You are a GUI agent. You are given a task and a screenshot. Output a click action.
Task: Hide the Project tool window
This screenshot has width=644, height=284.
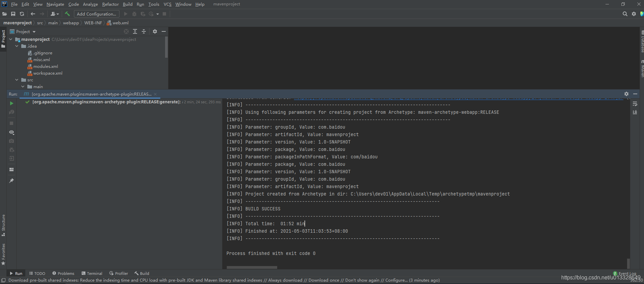pos(164,31)
